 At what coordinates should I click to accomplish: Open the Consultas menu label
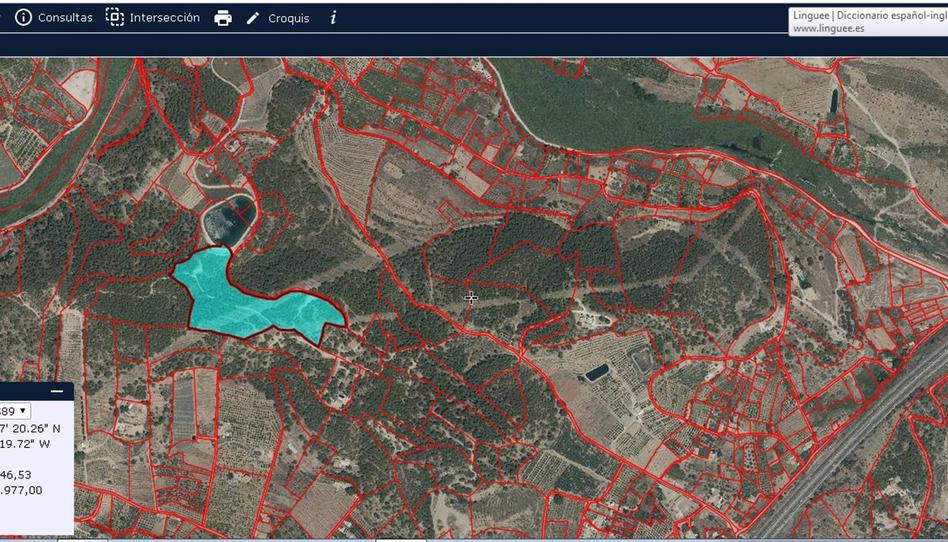(x=65, y=18)
